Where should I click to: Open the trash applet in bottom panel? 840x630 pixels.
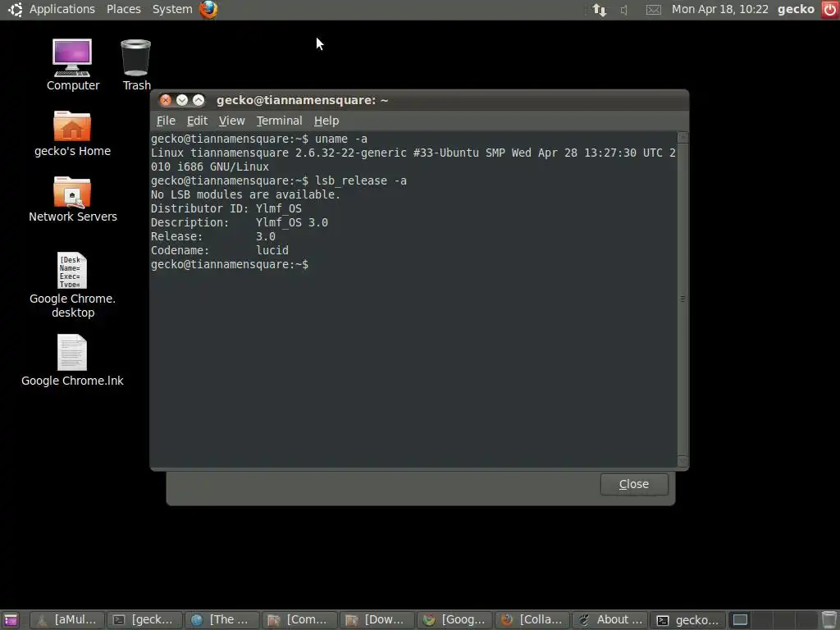(x=829, y=620)
